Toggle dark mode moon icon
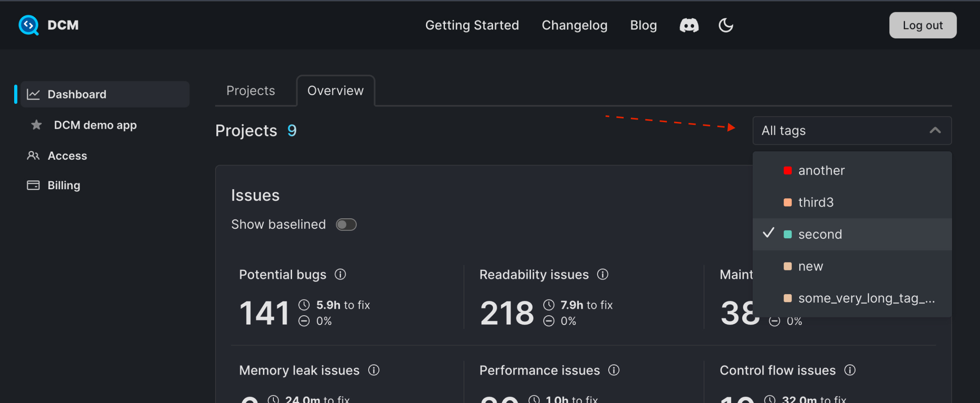This screenshot has height=403, width=980. coord(725,26)
